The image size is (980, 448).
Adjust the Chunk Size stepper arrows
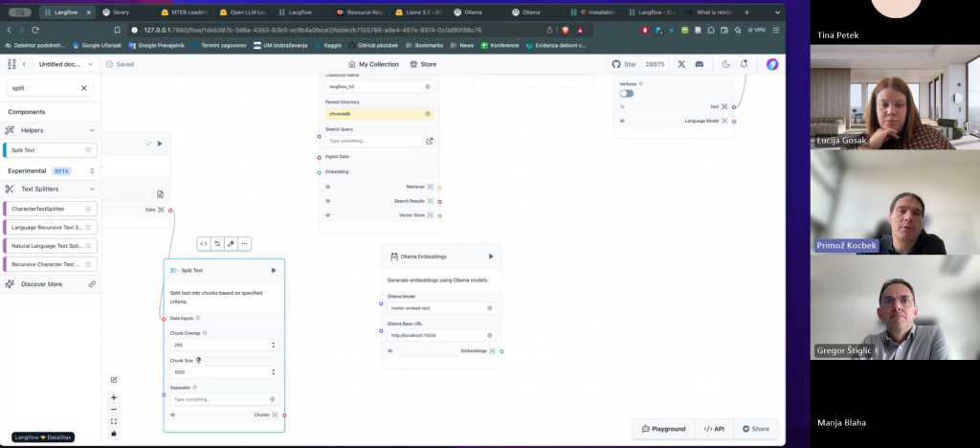[x=273, y=372]
